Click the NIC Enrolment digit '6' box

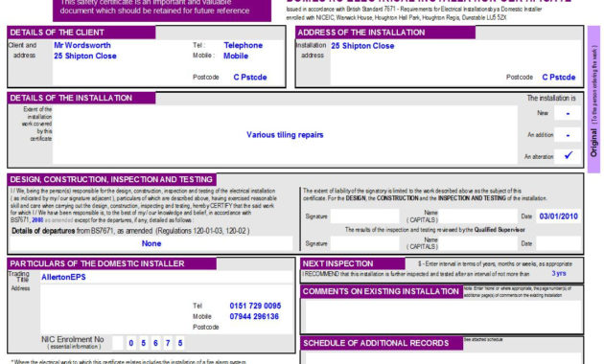(x=155, y=343)
